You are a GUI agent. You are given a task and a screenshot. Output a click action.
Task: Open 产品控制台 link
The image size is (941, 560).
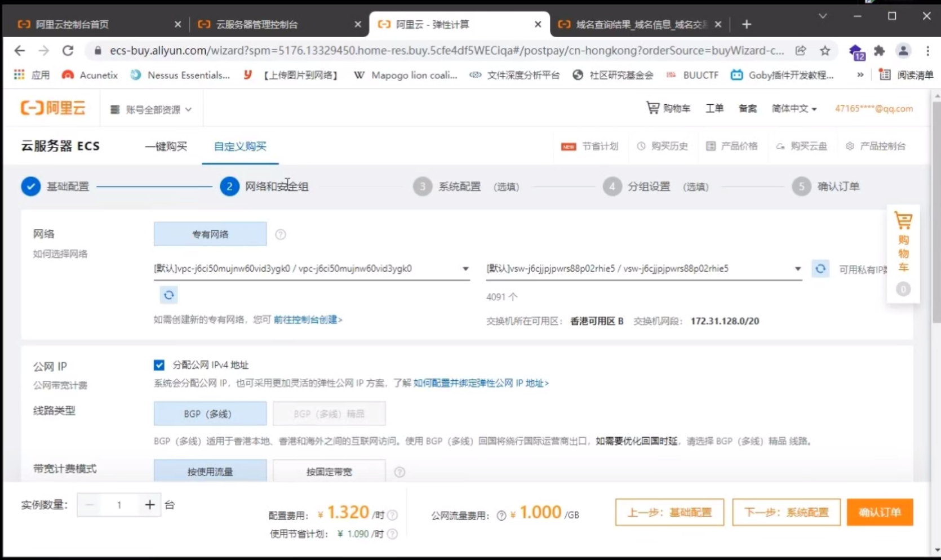tap(875, 146)
